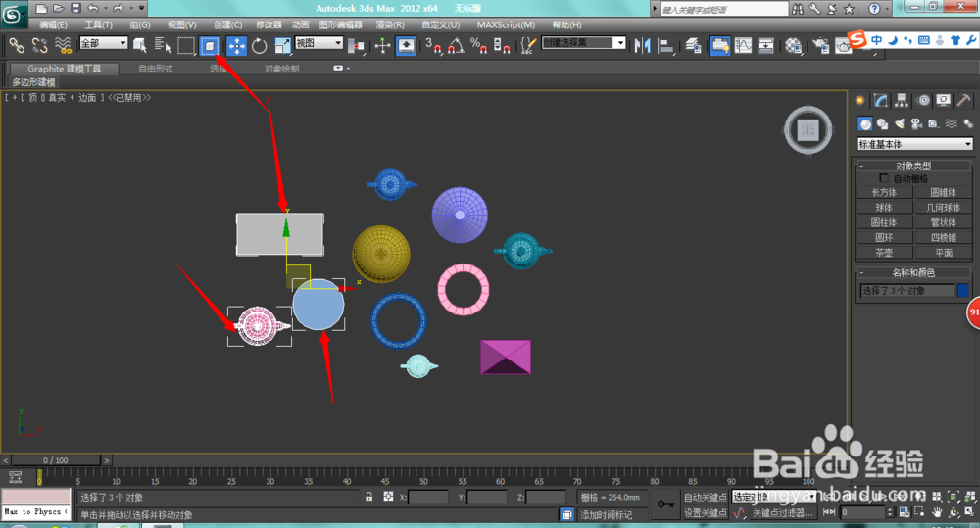Open the 工具(T) menu

point(98,25)
